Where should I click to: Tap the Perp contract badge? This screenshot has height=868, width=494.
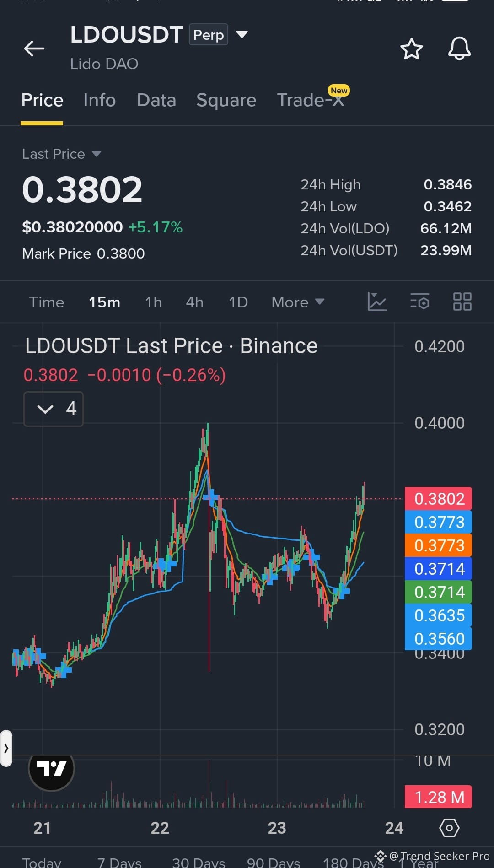pos(209,34)
